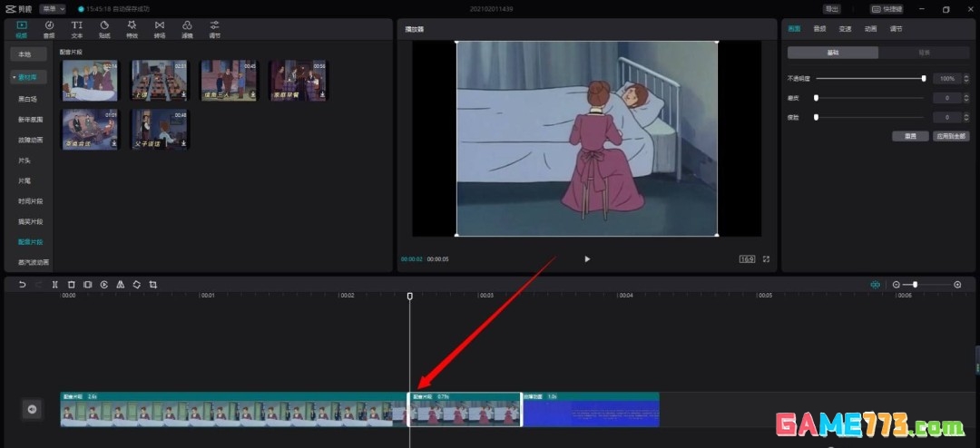Click the split clip tool in timeline toolbar
Viewport: 980px width, 448px height.
click(55, 284)
